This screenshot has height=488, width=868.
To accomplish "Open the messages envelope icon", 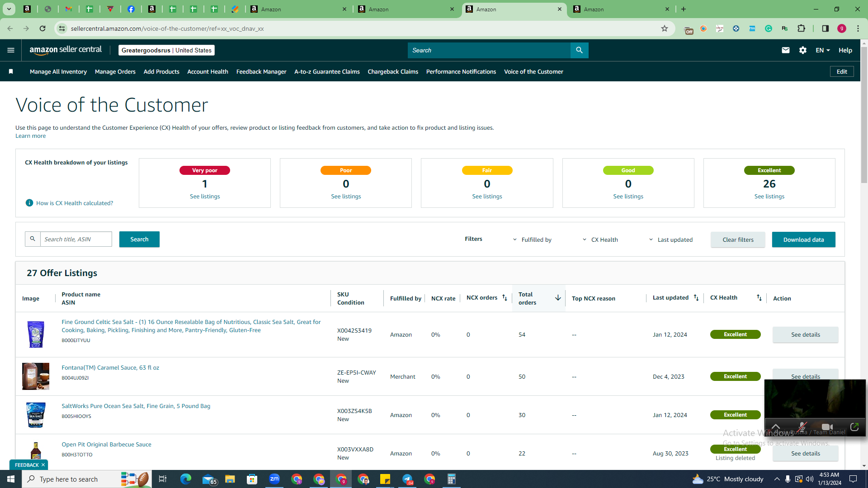I will [786, 50].
